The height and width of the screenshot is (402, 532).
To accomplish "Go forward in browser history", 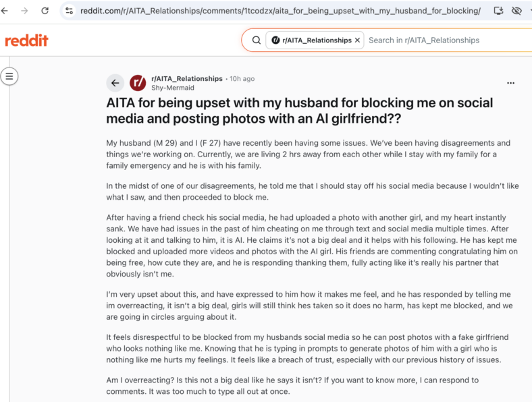I will 24,11.
